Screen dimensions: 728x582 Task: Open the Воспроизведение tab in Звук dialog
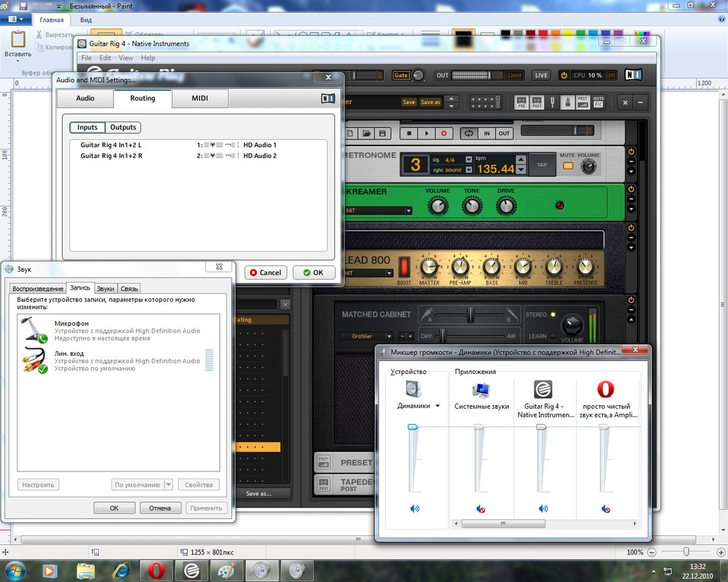pyautogui.click(x=38, y=289)
